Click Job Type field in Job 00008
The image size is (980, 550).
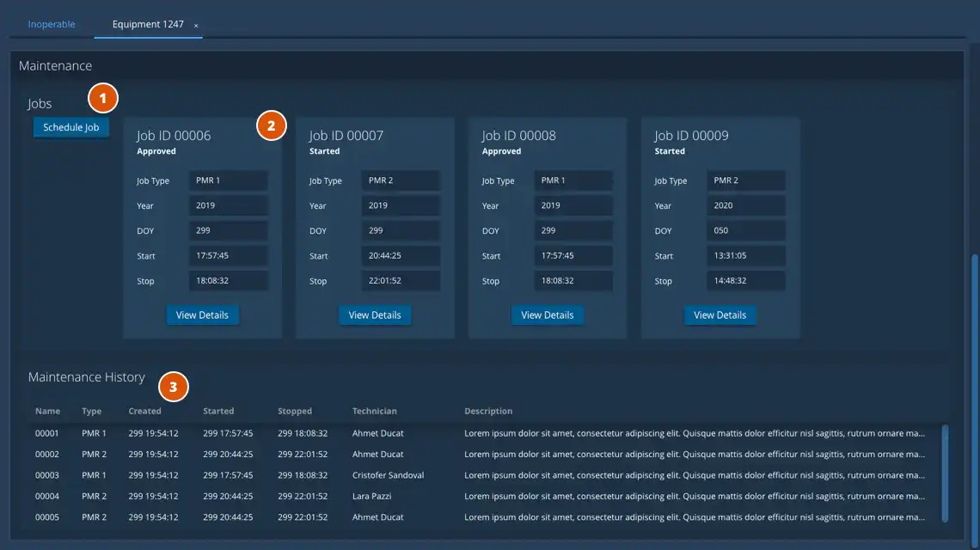[x=573, y=180]
